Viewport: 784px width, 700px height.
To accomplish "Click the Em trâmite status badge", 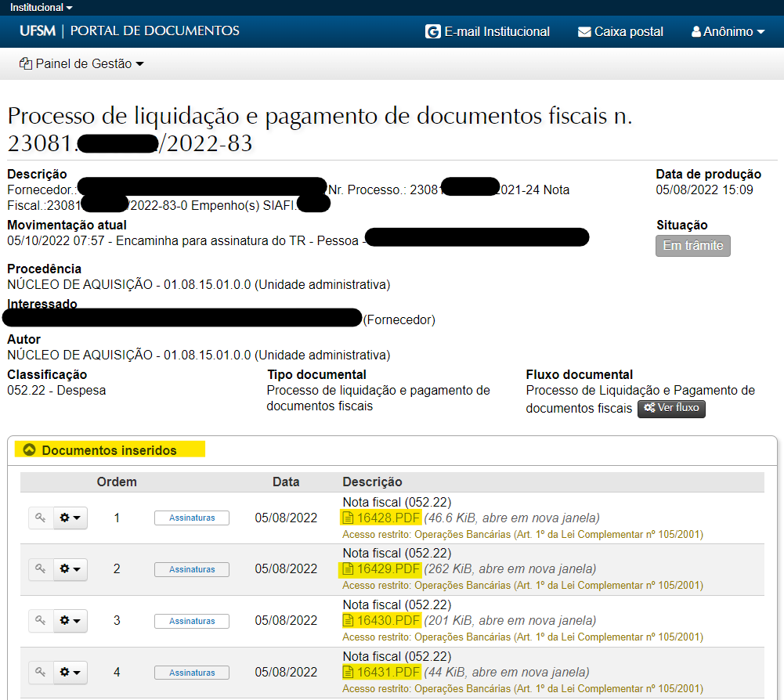I will 692,246.
